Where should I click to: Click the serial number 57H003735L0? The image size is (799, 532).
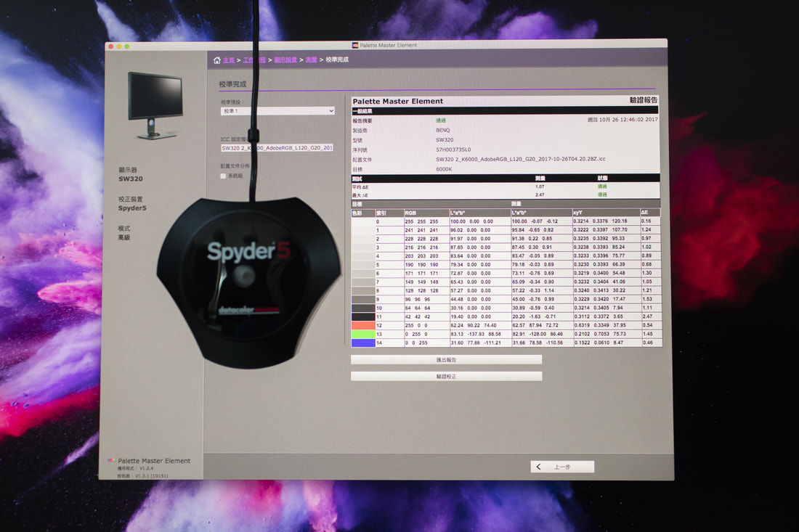pyautogui.click(x=453, y=150)
